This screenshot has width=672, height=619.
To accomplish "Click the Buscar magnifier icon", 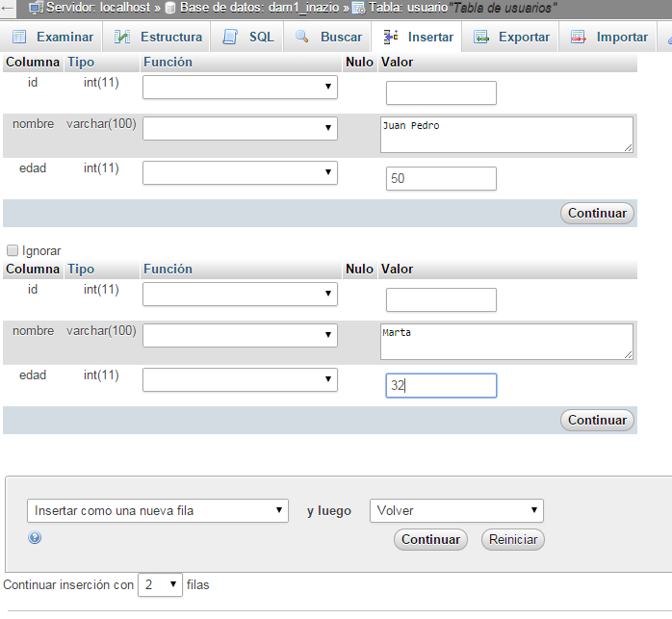I will (x=301, y=37).
